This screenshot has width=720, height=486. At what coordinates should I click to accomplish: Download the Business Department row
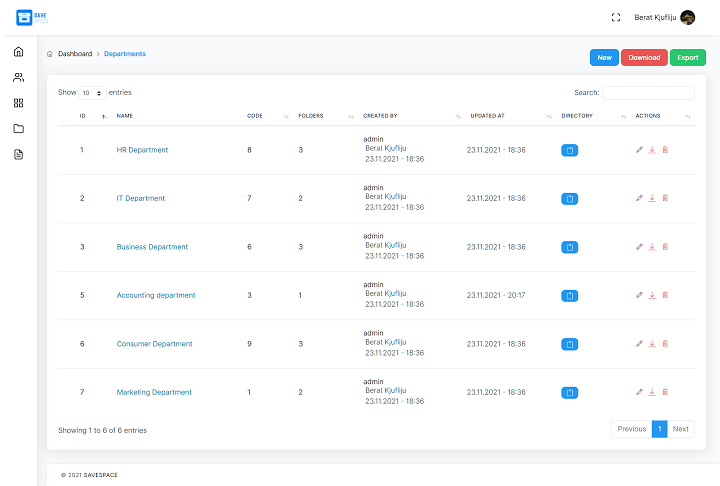pyautogui.click(x=652, y=247)
